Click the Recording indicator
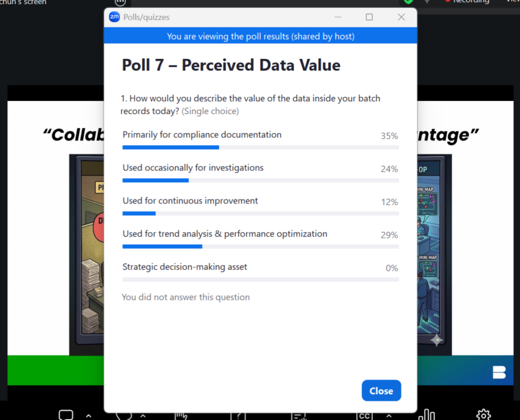The width and height of the screenshot is (520, 420). coord(468,2)
